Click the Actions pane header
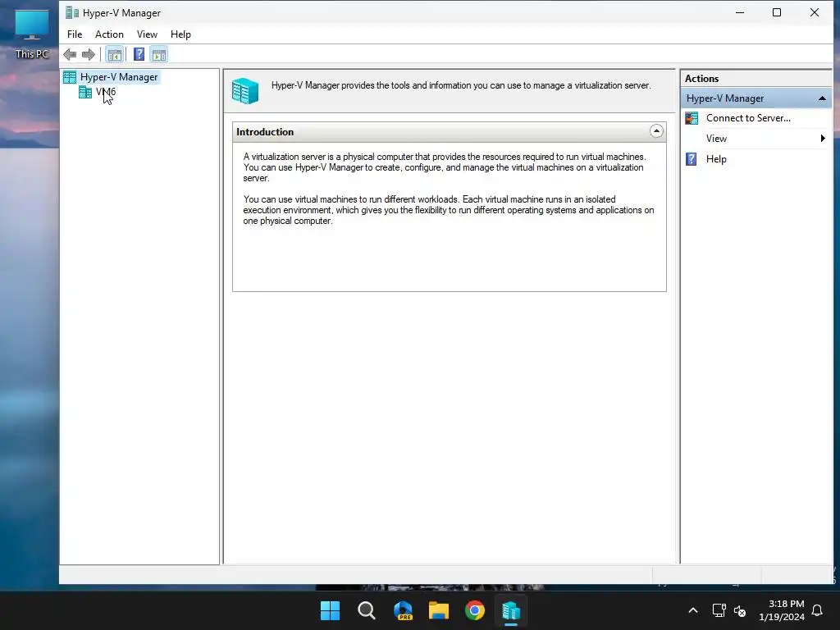Image resolution: width=840 pixels, height=630 pixels. (x=702, y=78)
